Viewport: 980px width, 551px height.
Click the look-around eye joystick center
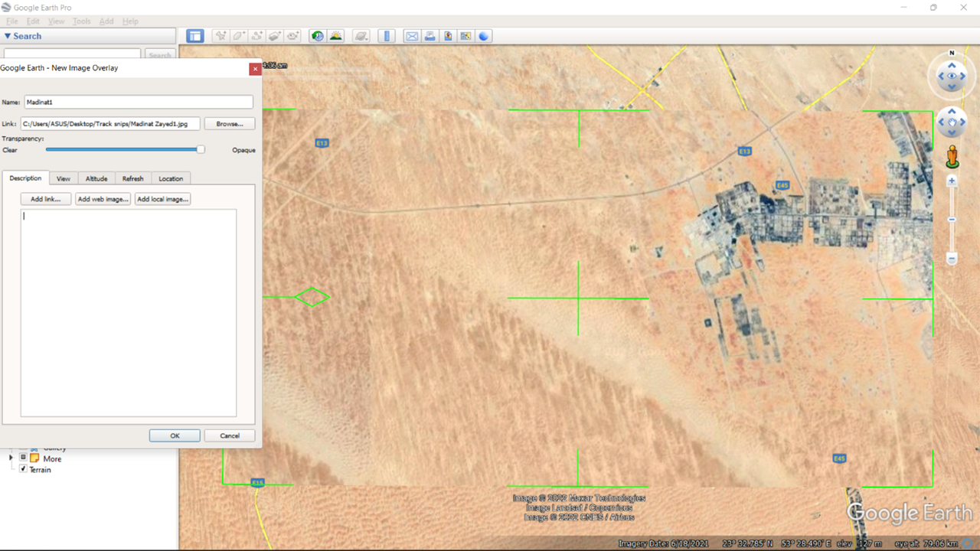click(x=952, y=76)
